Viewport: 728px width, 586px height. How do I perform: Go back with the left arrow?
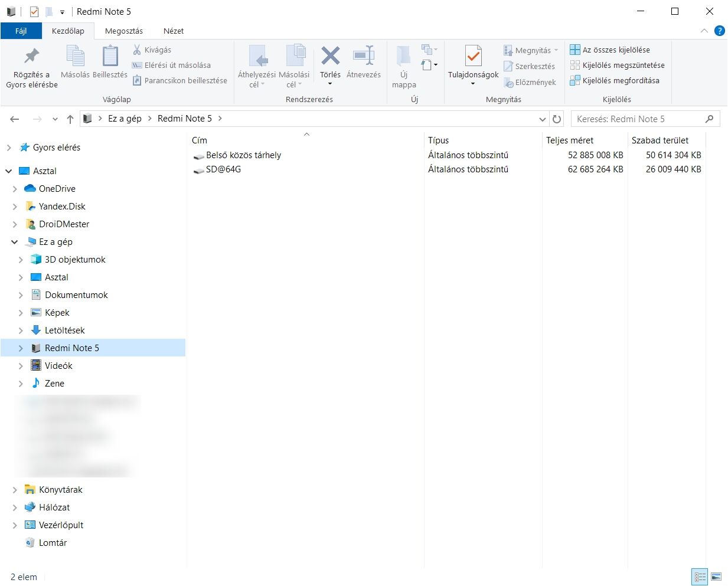15,119
